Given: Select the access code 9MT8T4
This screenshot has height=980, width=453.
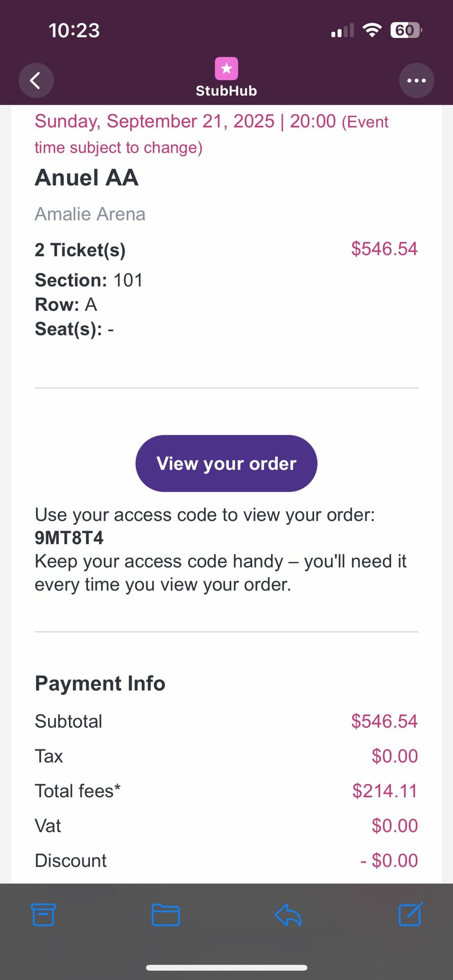Looking at the screenshot, I should (69, 537).
